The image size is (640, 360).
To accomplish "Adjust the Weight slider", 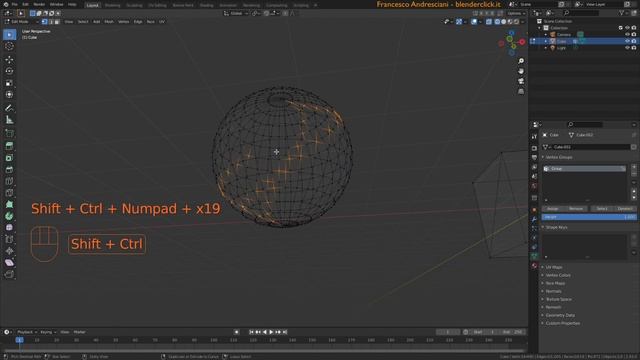I will [589, 217].
